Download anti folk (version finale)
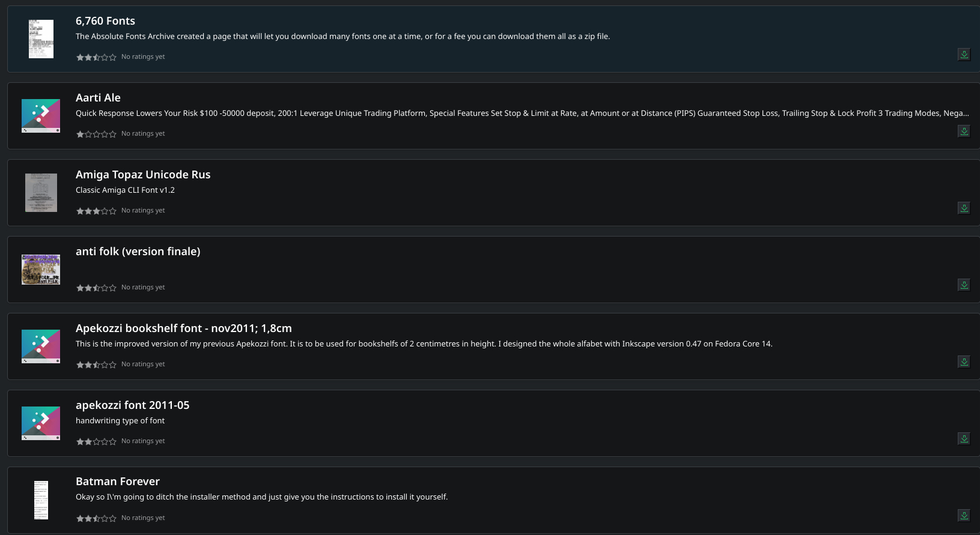 [x=964, y=285]
